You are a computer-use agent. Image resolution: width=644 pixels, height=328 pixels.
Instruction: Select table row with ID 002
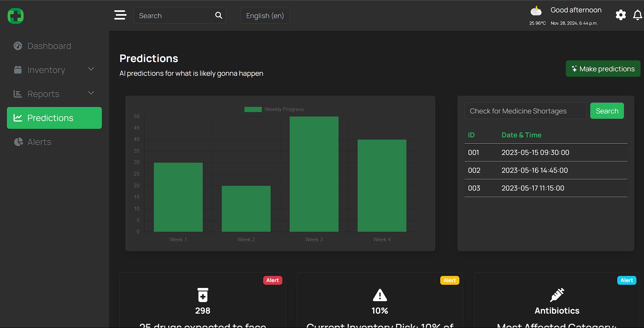[x=546, y=170]
